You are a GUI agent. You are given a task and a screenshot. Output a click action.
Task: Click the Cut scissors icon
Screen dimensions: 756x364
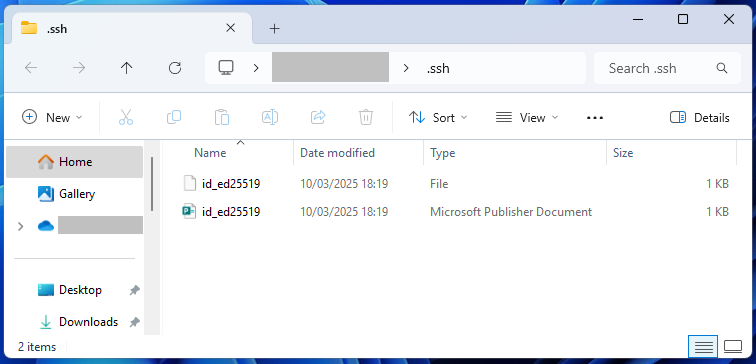point(126,118)
